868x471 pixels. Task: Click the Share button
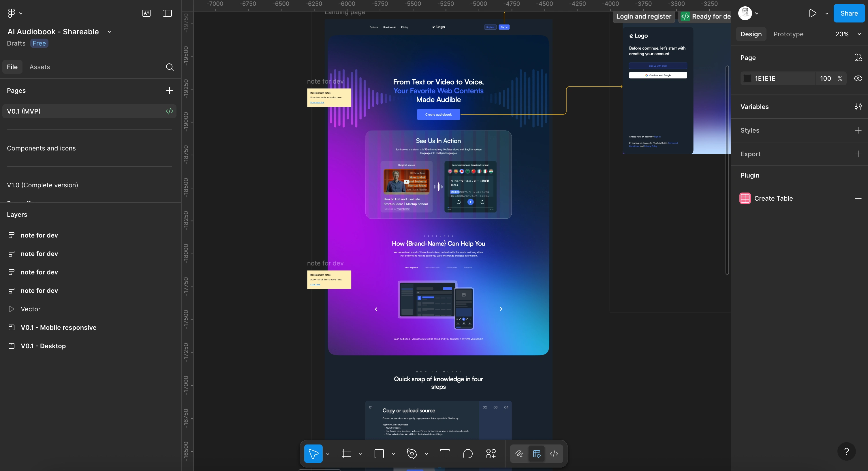click(x=849, y=13)
